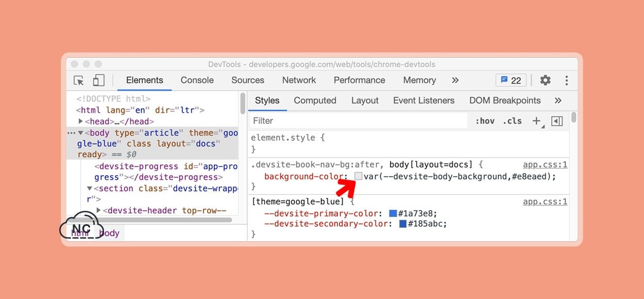
Task: Select the html lang="en" node
Action: pyautogui.click(x=140, y=110)
